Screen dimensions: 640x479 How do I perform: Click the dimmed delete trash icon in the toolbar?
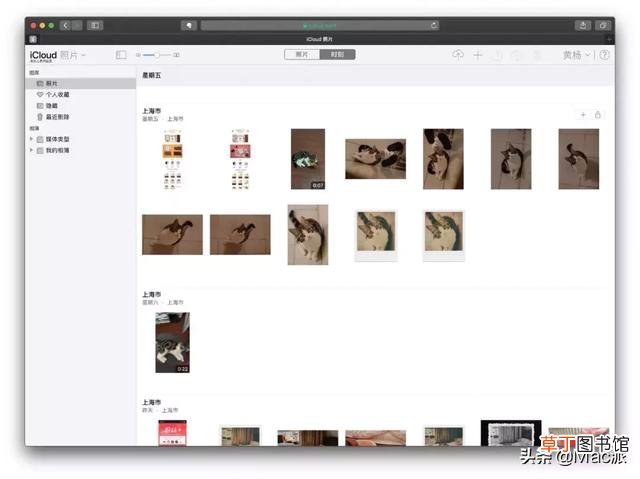[x=537, y=55]
